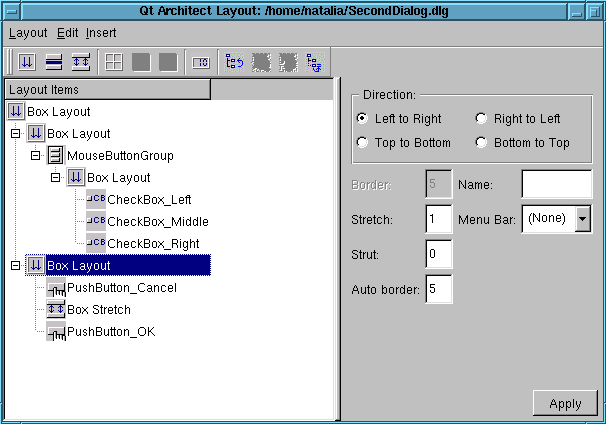606x424 pixels.
Task: Select the Box Stretch tree item
Action: click(x=99, y=310)
